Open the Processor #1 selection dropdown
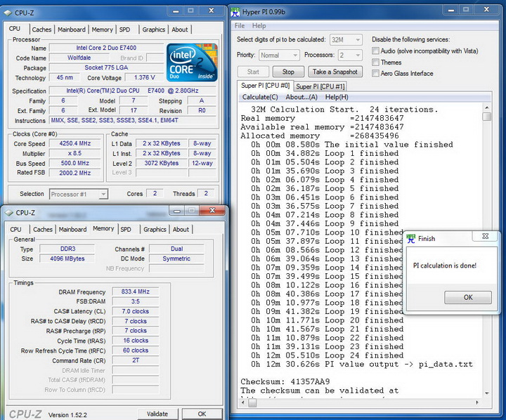506x420 pixels. pyautogui.click(x=79, y=194)
